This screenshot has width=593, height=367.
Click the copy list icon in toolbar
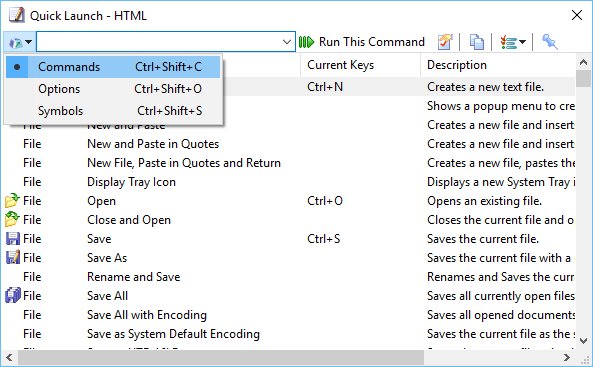point(477,42)
